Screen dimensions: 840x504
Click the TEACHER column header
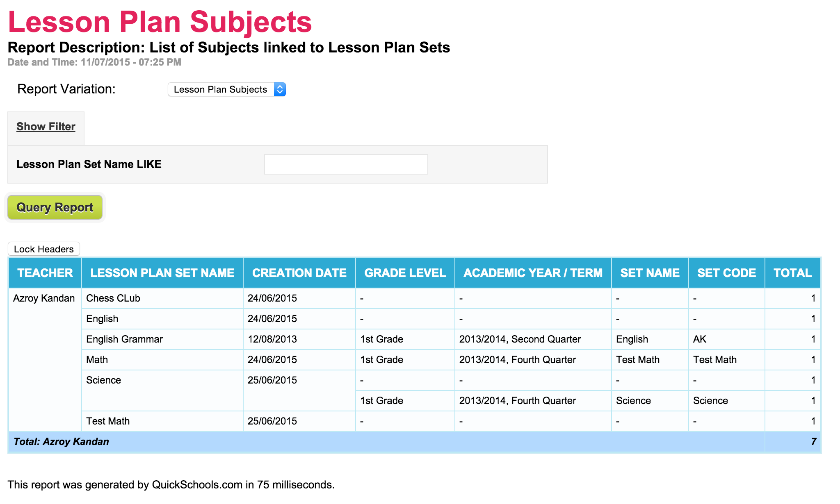tap(45, 273)
